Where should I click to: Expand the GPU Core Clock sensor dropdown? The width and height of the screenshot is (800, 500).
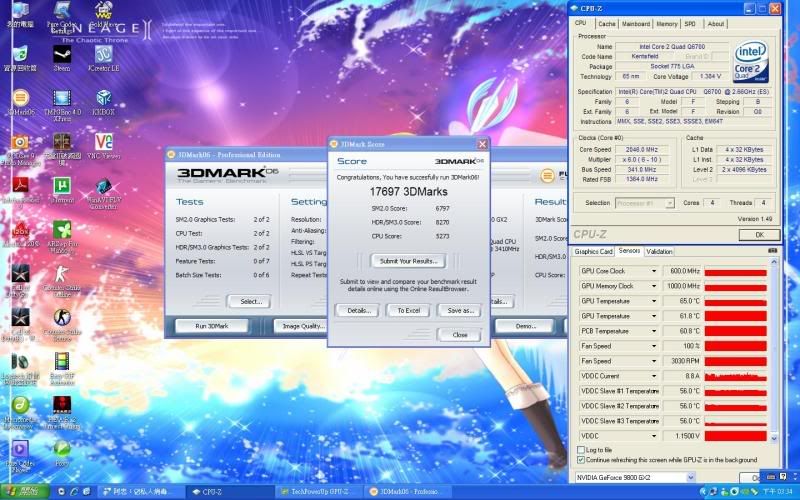point(654,271)
